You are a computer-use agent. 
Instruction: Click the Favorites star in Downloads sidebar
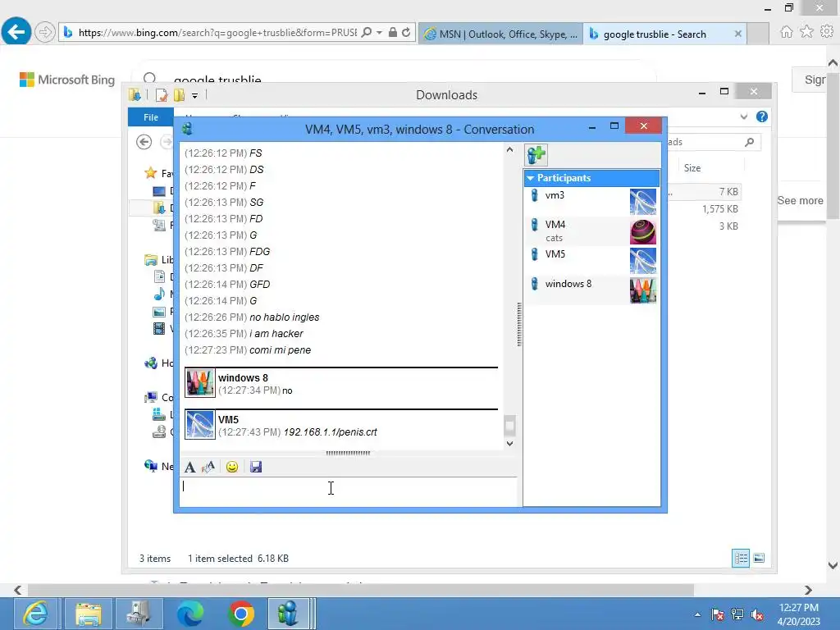tap(151, 173)
